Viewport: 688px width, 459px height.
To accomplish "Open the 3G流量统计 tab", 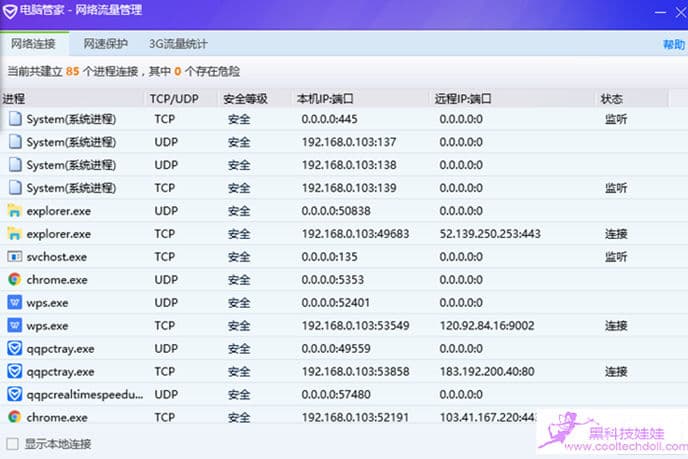I will pos(178,44).
